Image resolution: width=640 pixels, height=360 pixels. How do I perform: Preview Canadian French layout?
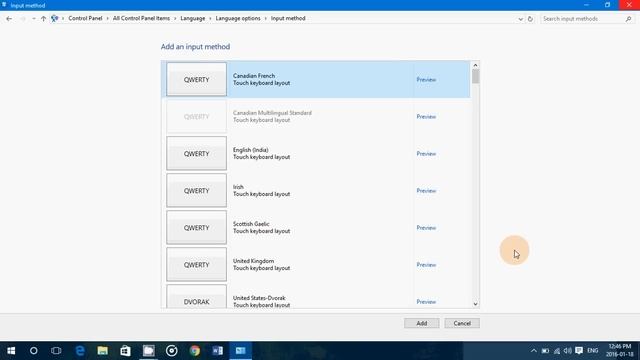point(426,80)
